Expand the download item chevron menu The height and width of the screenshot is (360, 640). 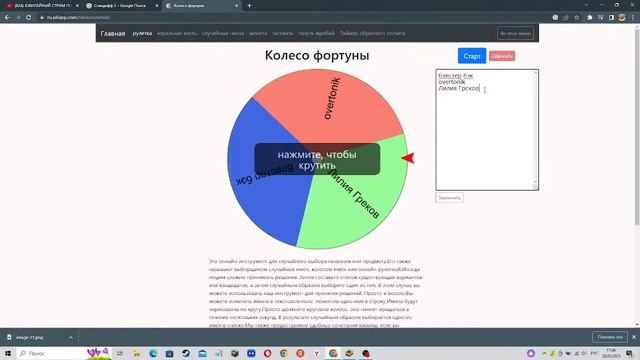coord(71,338)
